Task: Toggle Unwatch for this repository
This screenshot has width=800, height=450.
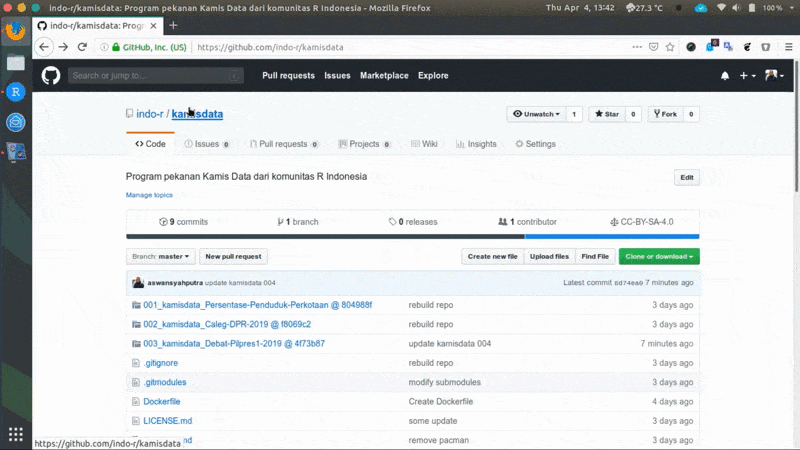Action: 536,114
